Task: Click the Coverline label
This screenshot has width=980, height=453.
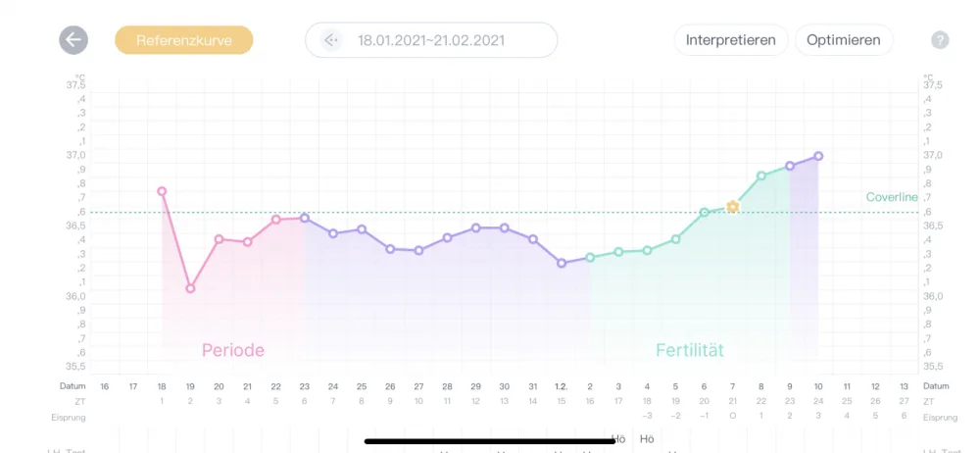Action: [892, 197]
